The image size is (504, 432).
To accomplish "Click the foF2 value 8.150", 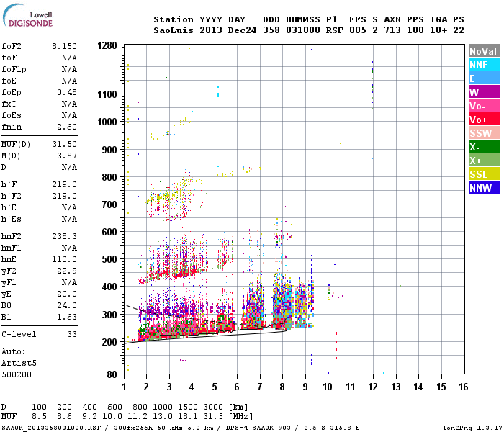I will click(x=64, y=46).
